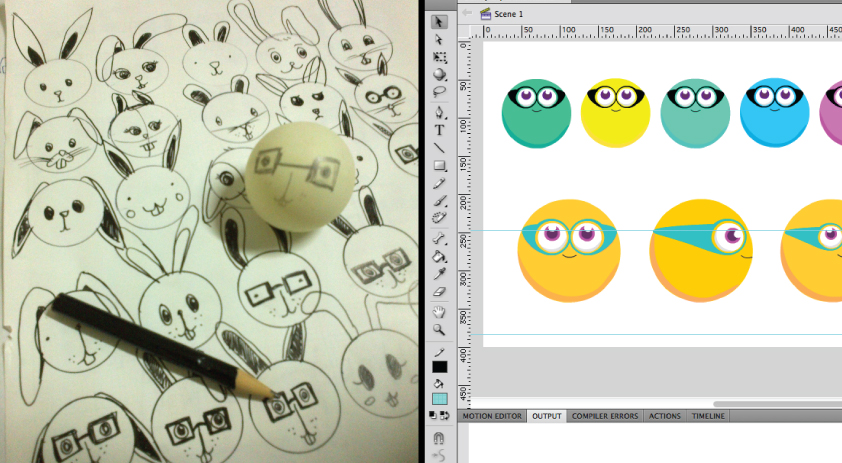Select the Free Transform tool
Viewport: 842px width, 463px height.
pyautogui.click(x=439, y=57)
